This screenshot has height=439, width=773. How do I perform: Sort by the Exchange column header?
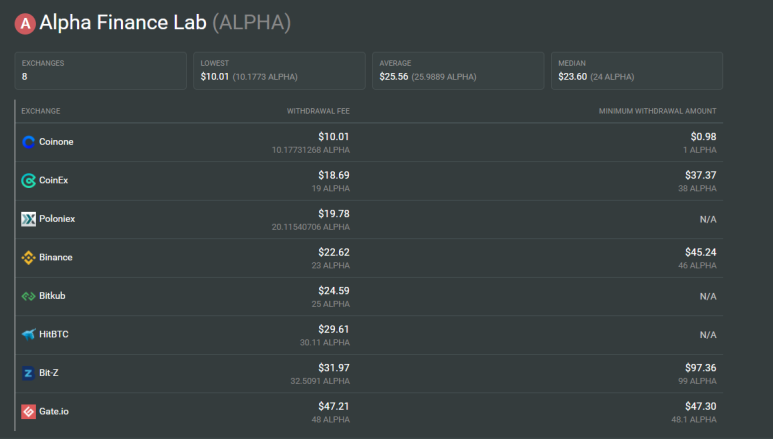point(41,111)
